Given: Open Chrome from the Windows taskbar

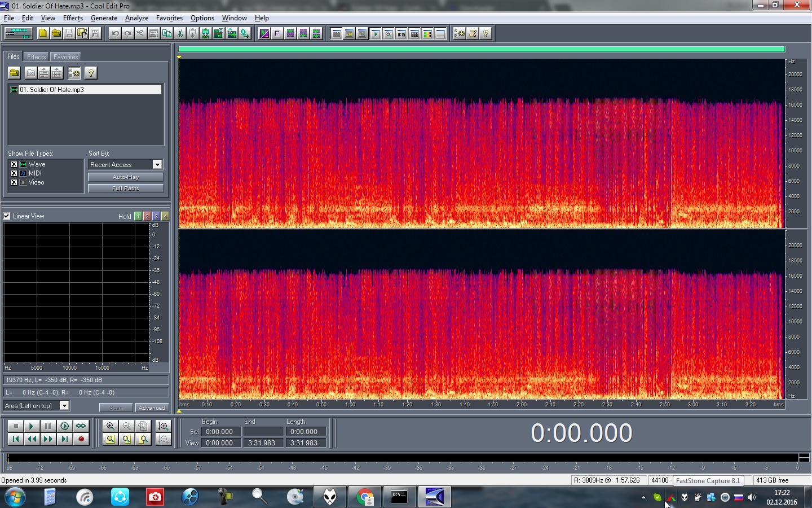Looking at the screenshot, I should click(x=365, y=497).
